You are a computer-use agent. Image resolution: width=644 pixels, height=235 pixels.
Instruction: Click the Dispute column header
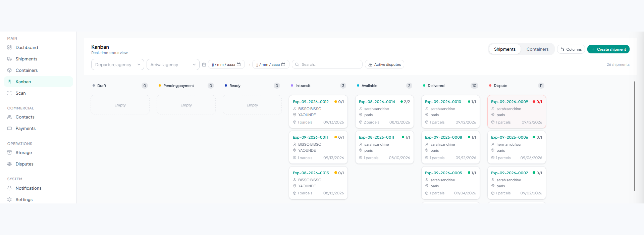point(517,86)
